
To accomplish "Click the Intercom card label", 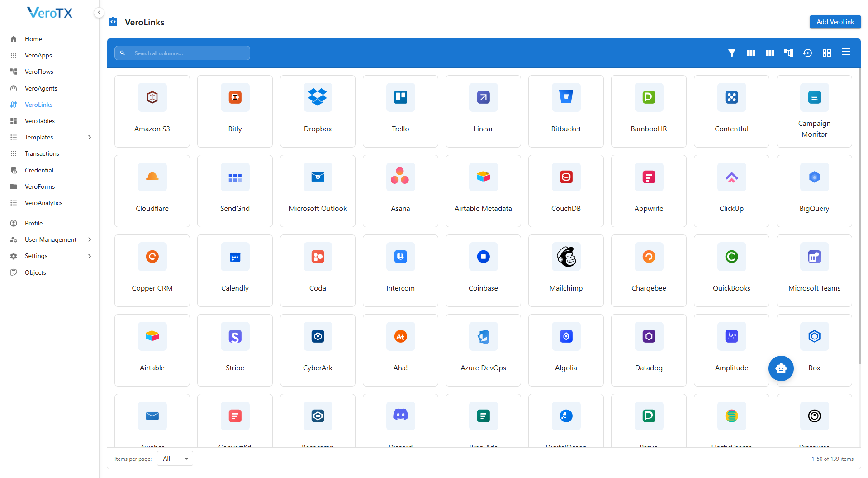I will [400, 288].
